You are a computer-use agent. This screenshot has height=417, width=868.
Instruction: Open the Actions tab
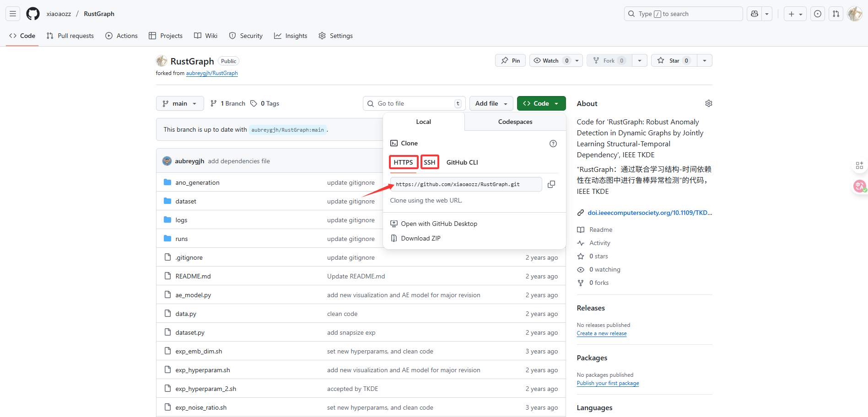(x=121, y=36)
